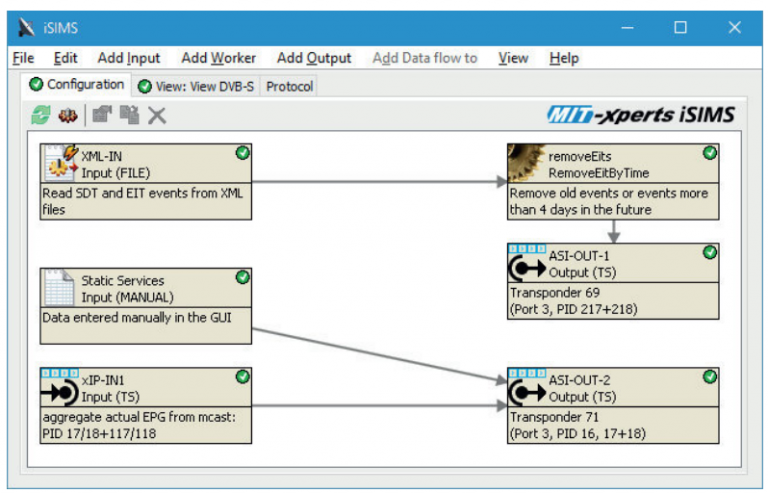Open the Help menu
Screen dimensions: 768x493
(563, 58)
